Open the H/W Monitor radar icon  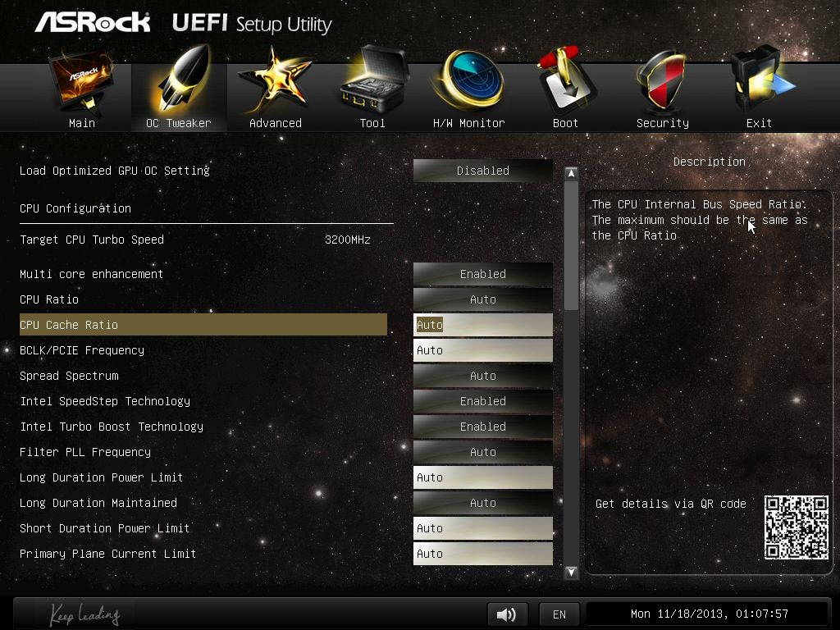469,80
